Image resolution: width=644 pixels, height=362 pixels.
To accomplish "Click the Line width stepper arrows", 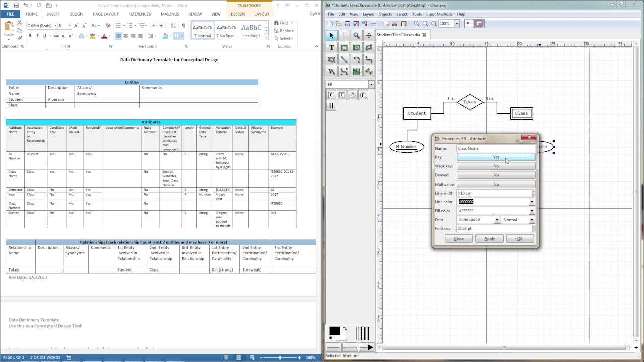I will (533, 193).
